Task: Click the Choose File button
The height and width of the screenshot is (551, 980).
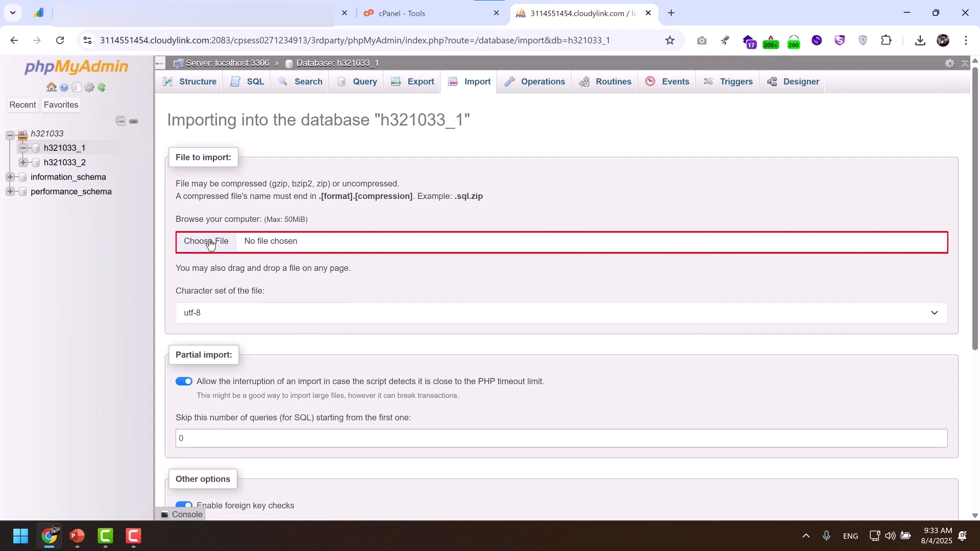Action: pyautogui.click(x=206, y=242)
